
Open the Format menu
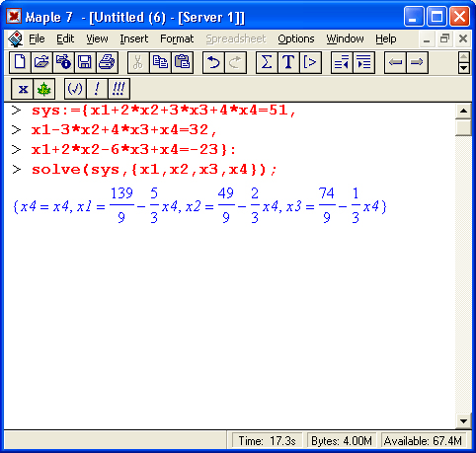pyautogui.click(x=177, y=38)
